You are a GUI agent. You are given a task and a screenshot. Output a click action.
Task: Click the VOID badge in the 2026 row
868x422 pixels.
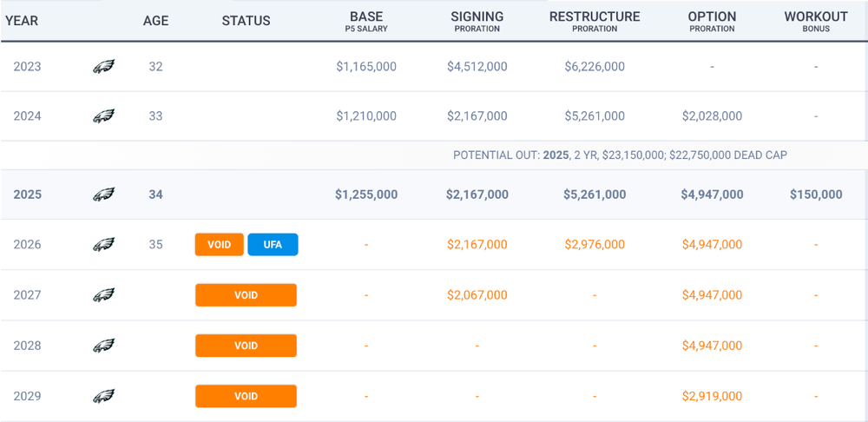[220, 245]
